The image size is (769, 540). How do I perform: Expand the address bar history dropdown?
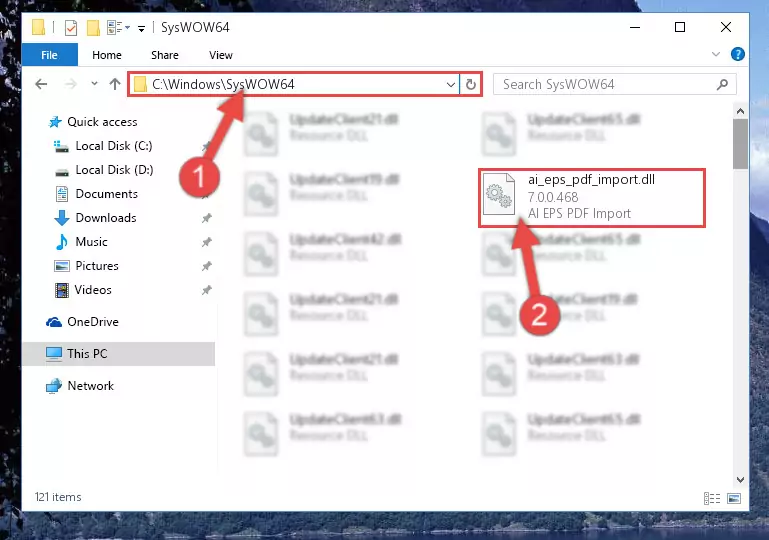click(451, 85)
